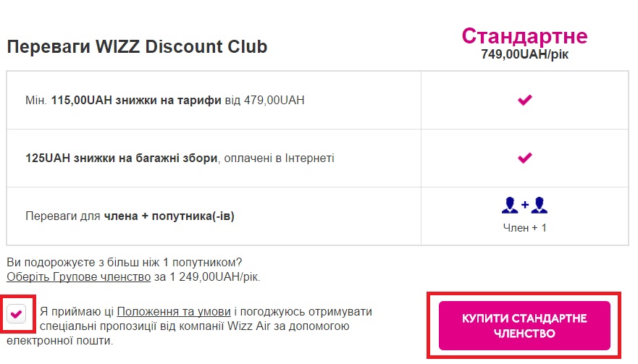Click the pink 'Стандартне' plan title

(x=524, y=35)
